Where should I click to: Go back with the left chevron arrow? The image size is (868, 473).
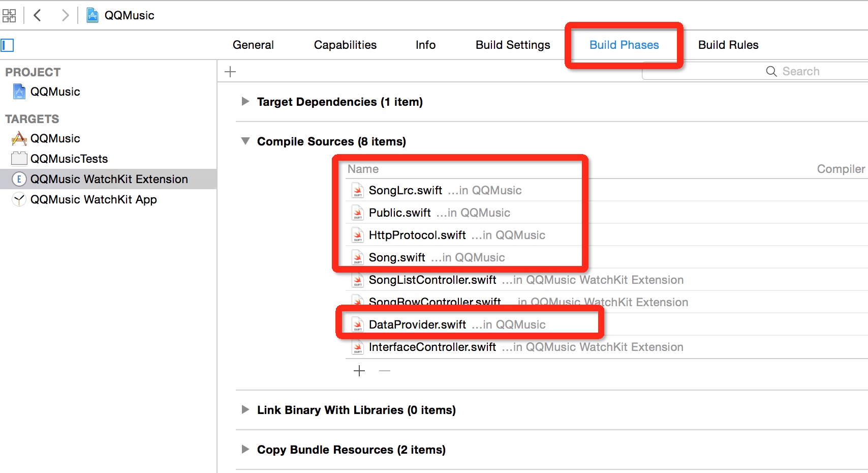tap(37, 15)
